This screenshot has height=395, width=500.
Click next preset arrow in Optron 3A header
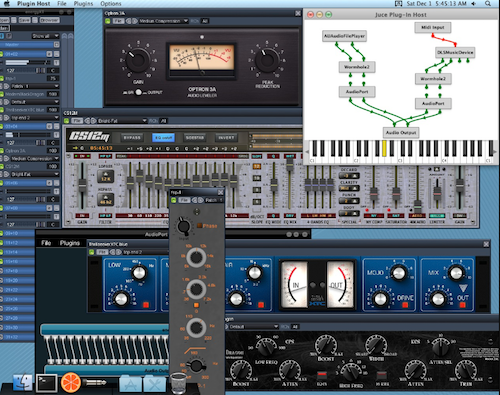[135, 21]
